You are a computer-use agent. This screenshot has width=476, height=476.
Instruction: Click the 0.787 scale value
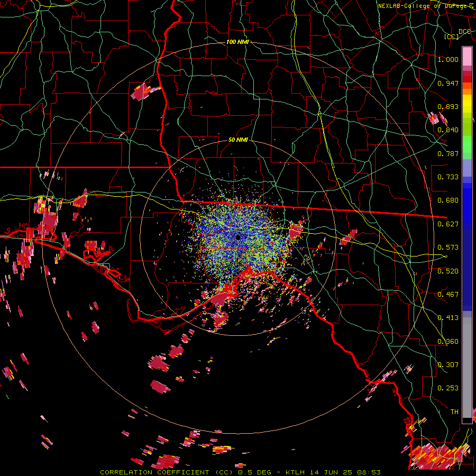point(448,153)
